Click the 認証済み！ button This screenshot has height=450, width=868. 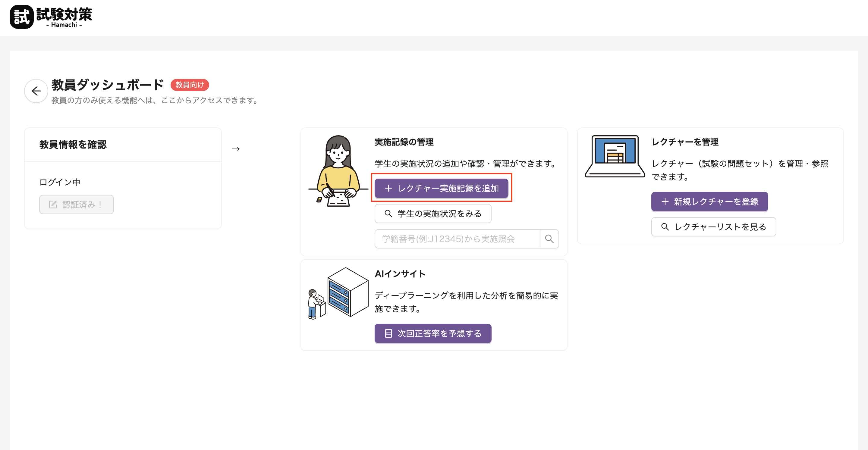click(x=77, y=205)
